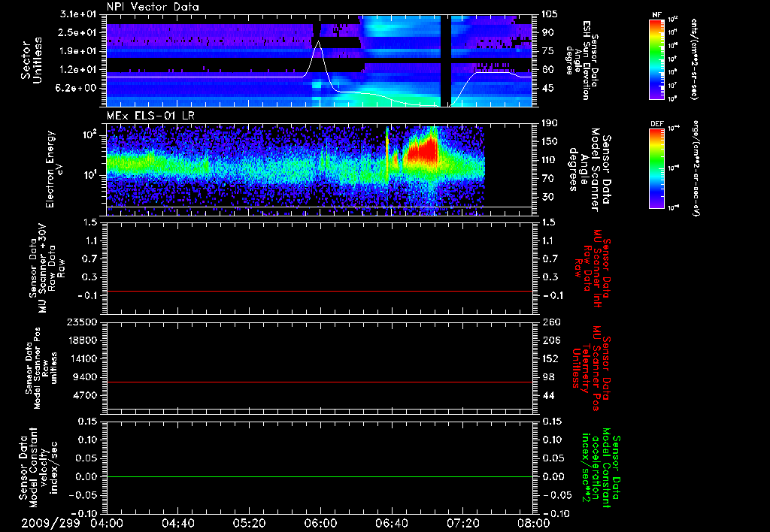Select the NF color scale bar

tap(657, 59)
